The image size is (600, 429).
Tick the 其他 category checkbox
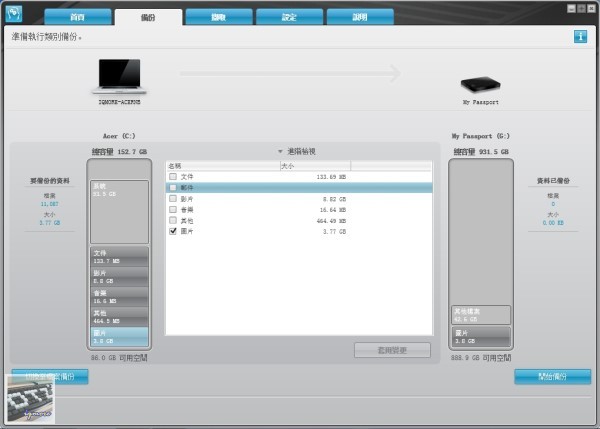click(x=173, y=220)
